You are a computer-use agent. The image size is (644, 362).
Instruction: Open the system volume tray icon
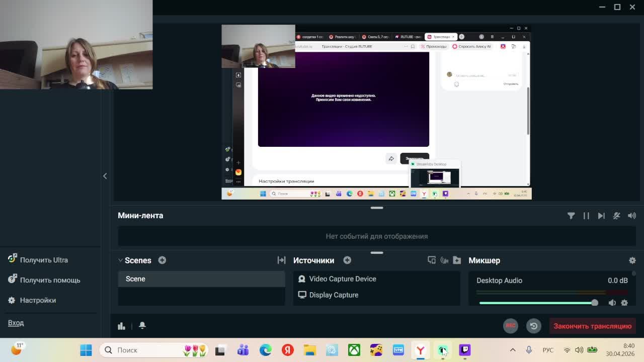pos(579,350)
